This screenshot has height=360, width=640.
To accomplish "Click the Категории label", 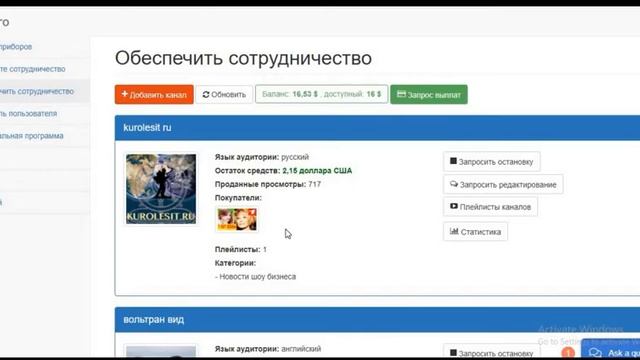I will [x=236, y=263].
